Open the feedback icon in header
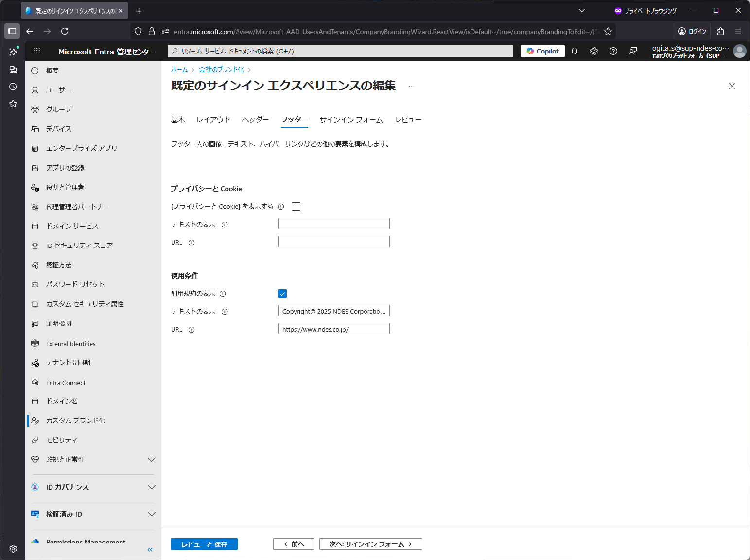This screenshot has height=560, width=750. tap(633, 51)
